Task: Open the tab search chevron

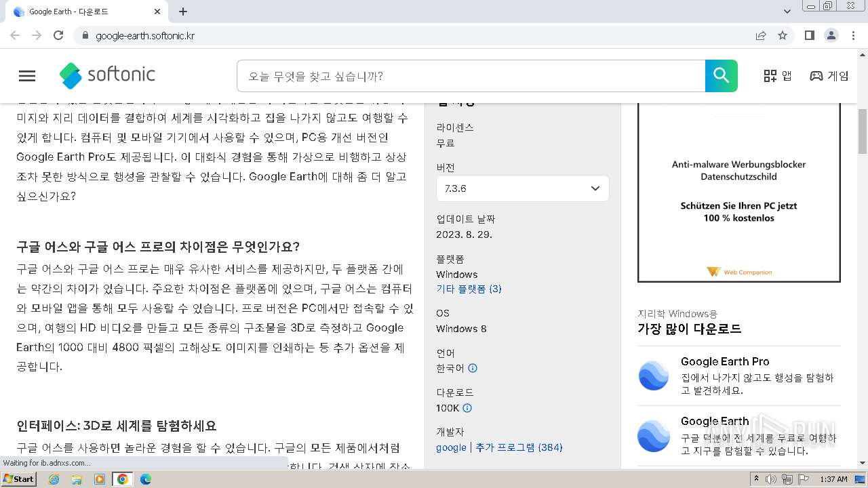Action: tap(787, 12)
